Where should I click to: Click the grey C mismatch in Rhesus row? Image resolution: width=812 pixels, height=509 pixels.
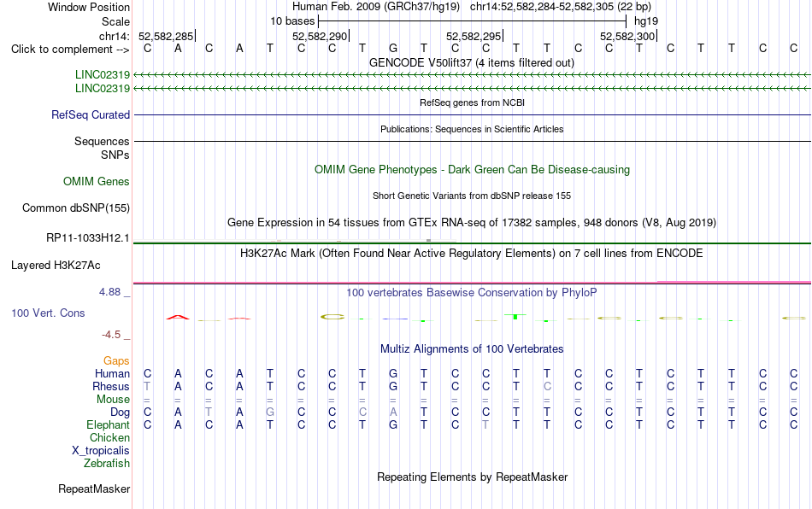tap(547, 387)
